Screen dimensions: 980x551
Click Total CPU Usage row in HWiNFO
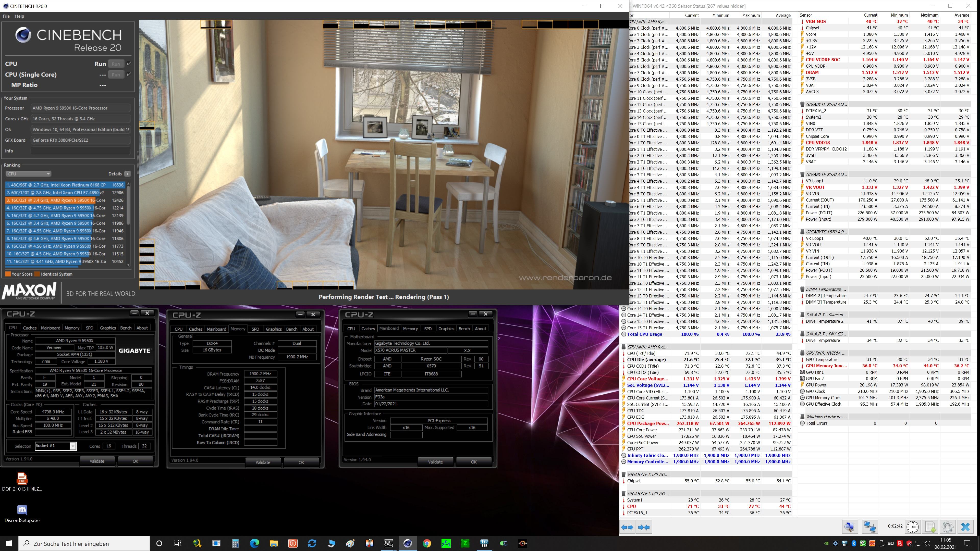pos(706,334)
